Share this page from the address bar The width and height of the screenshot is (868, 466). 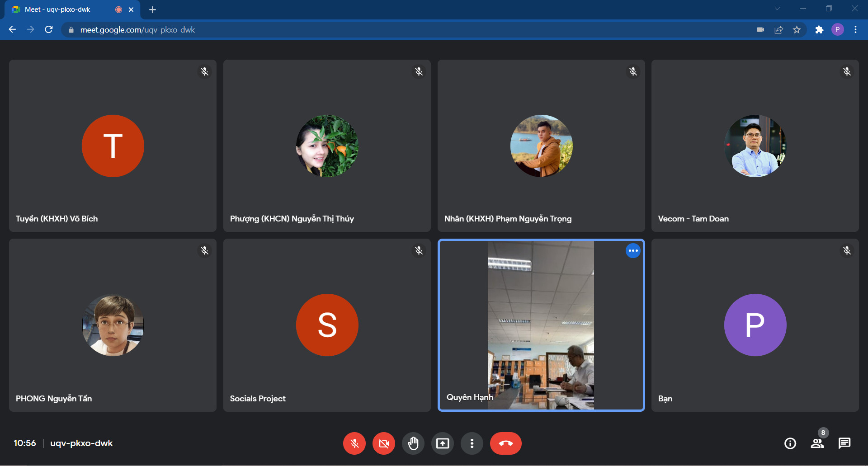point(778,30)
